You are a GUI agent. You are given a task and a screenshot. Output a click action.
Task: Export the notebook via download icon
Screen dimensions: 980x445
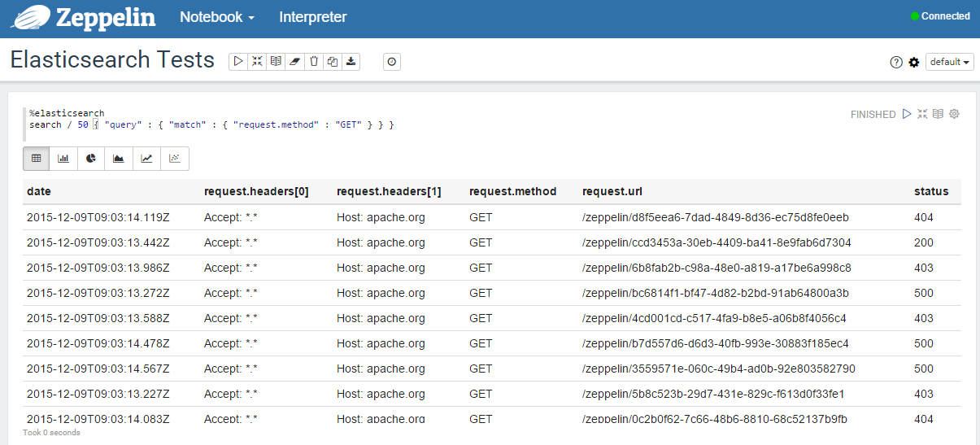pyautogui.click(x=351, y=62)
